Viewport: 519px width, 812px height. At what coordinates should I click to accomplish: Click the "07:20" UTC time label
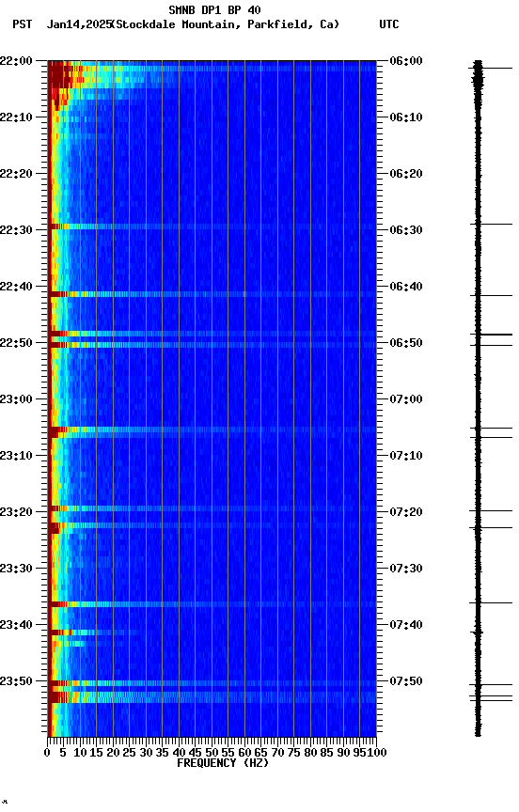tap(406, 513)
